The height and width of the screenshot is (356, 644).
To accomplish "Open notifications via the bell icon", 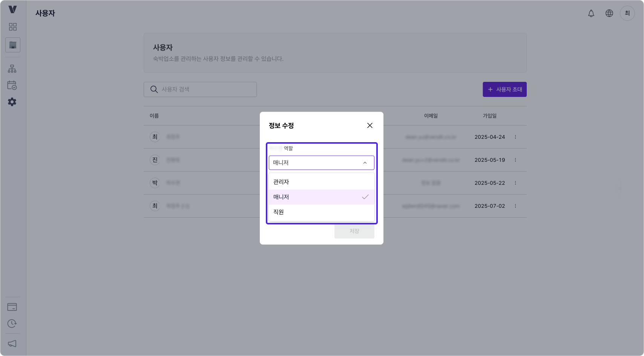I will 591,13.
